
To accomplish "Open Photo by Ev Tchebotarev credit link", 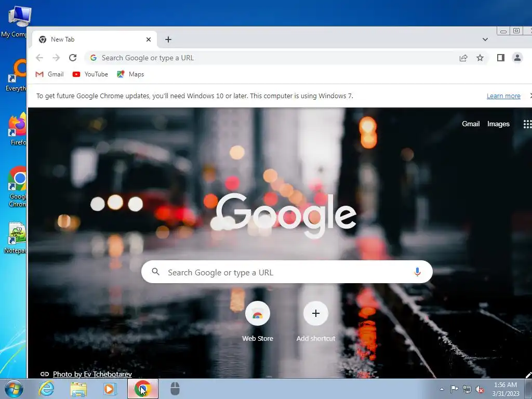I will [x=92, y=374].
